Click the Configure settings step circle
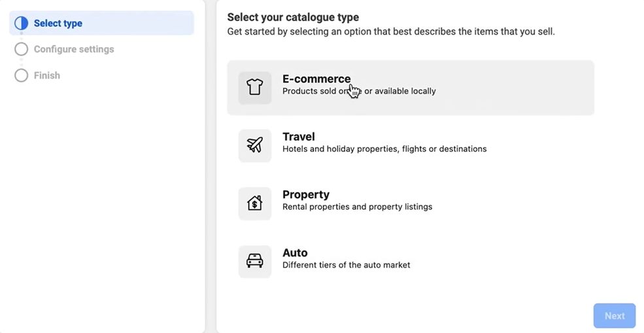Image resolution: width=644 pixels, height=333 pixels. tap(22, 49)
